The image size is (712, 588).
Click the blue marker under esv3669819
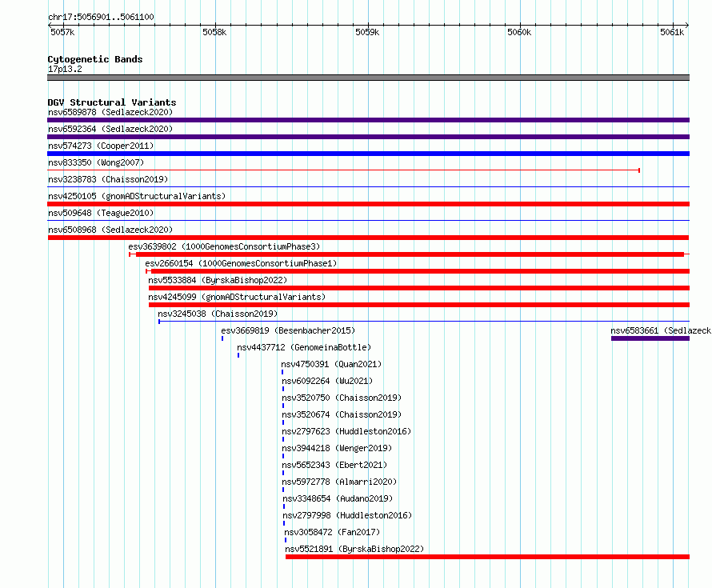click(222, 338)
